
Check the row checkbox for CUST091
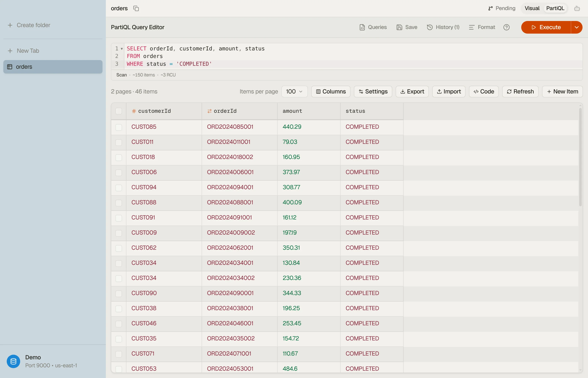[x=118, y=218]
